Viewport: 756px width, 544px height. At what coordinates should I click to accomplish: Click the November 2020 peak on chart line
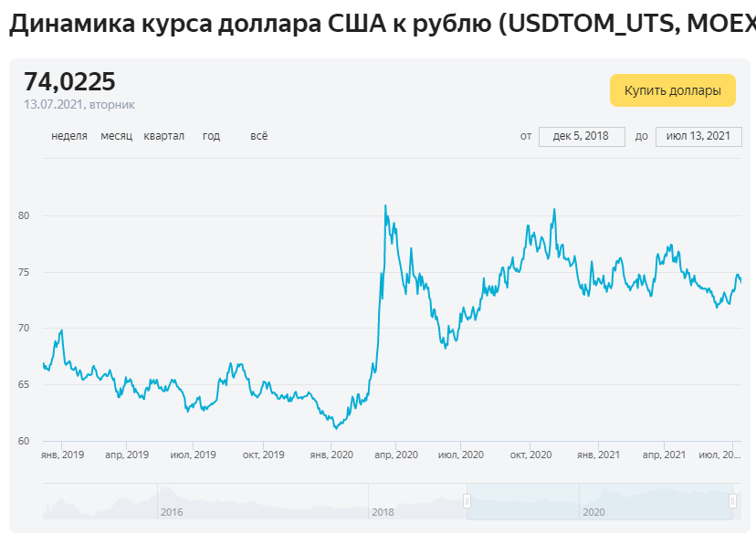(554, 209)
